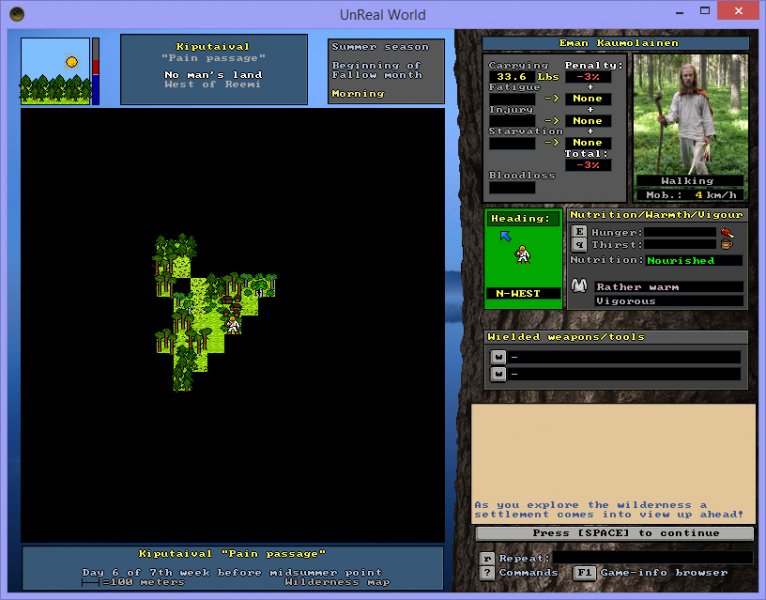Click the Repeat input field
This screenshot has height=600, width=766.
[653, 557]
